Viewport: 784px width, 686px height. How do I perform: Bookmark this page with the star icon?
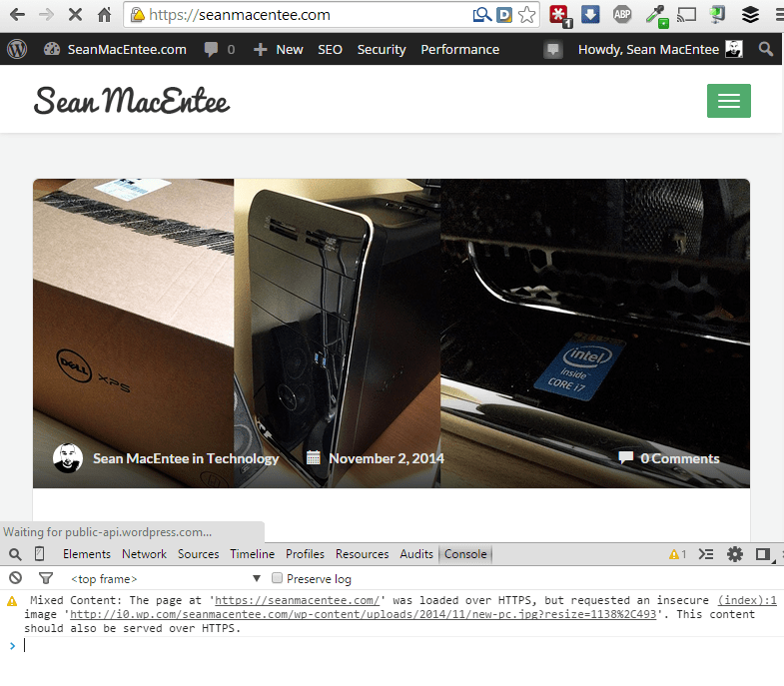click(526, 15)
